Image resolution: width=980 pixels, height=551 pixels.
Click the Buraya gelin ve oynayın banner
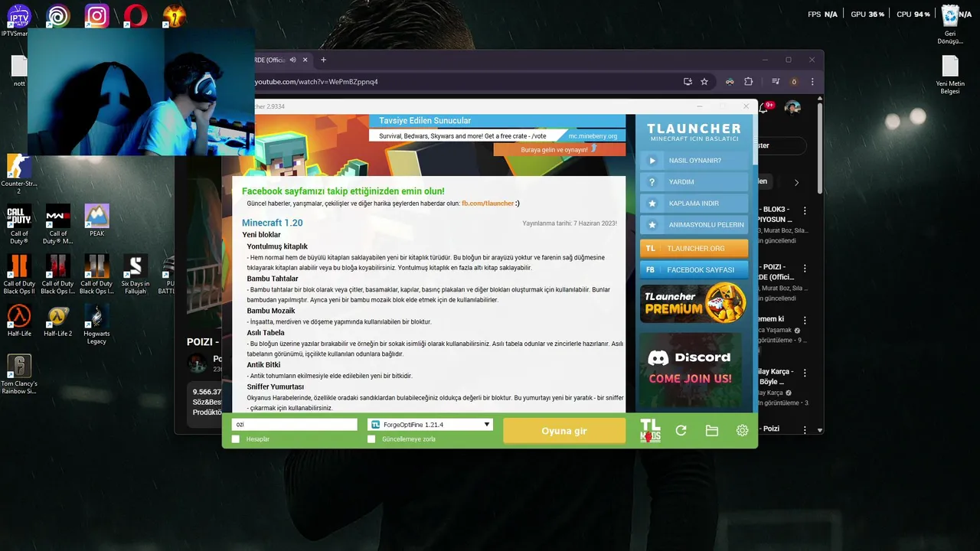(x=559, y=149)
